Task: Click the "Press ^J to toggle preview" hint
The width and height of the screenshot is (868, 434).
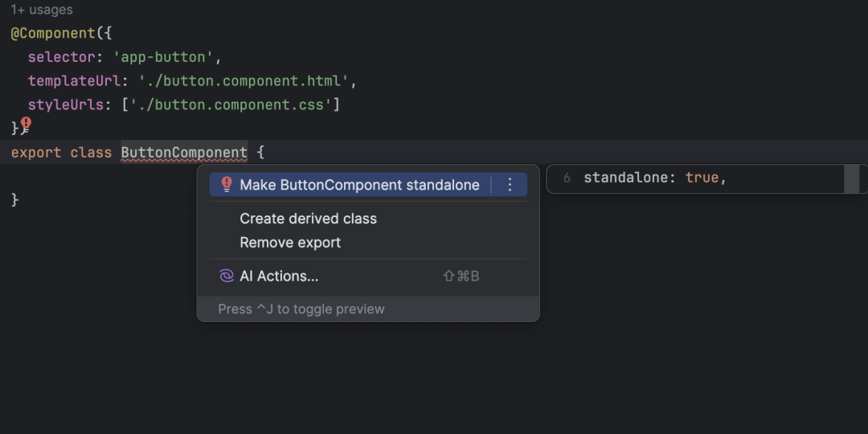Action: click(301, 309)
